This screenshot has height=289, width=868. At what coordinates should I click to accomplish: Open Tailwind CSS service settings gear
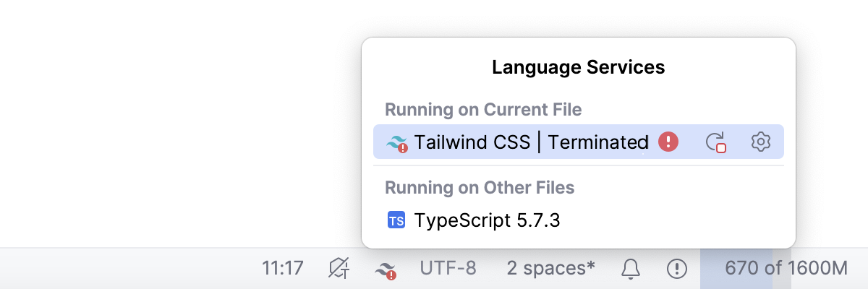click(760, 142)
